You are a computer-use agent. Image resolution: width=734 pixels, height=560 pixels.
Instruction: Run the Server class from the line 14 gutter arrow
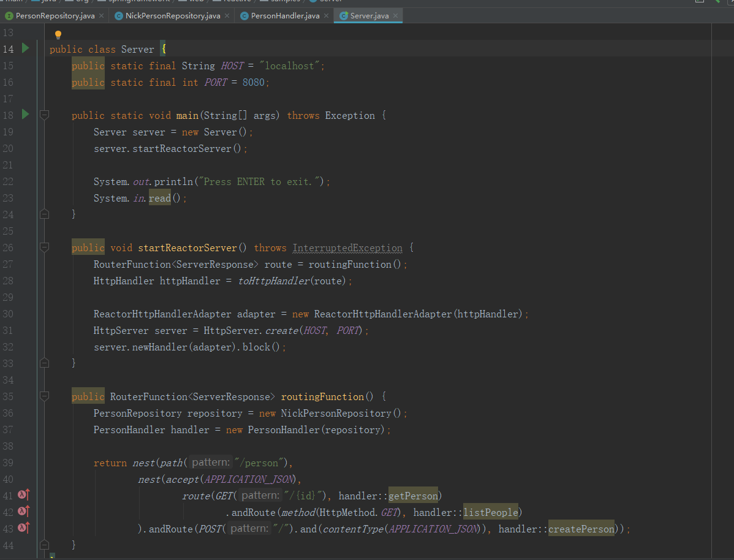point(25,48)
